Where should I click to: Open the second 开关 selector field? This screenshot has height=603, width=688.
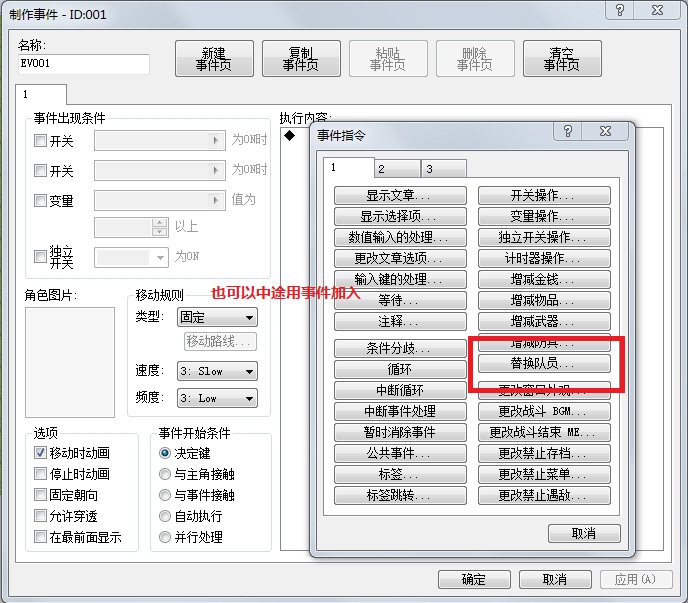[160, 170]
